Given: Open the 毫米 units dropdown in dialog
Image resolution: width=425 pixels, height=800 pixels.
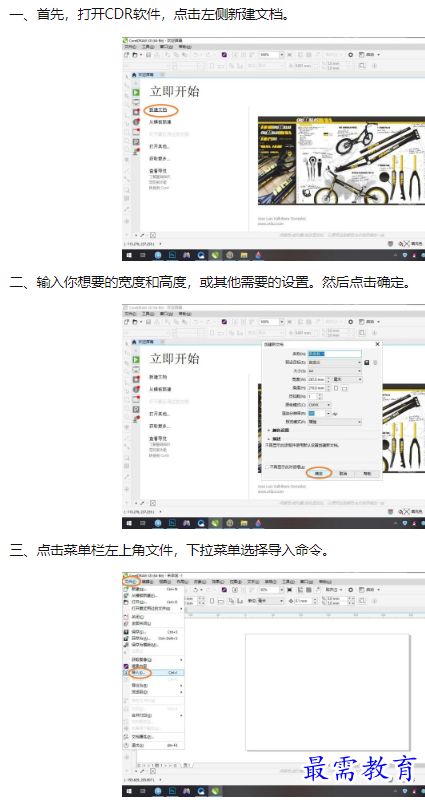Looking at the screenshot, I should pyautogui.click(x=347, y=380).
